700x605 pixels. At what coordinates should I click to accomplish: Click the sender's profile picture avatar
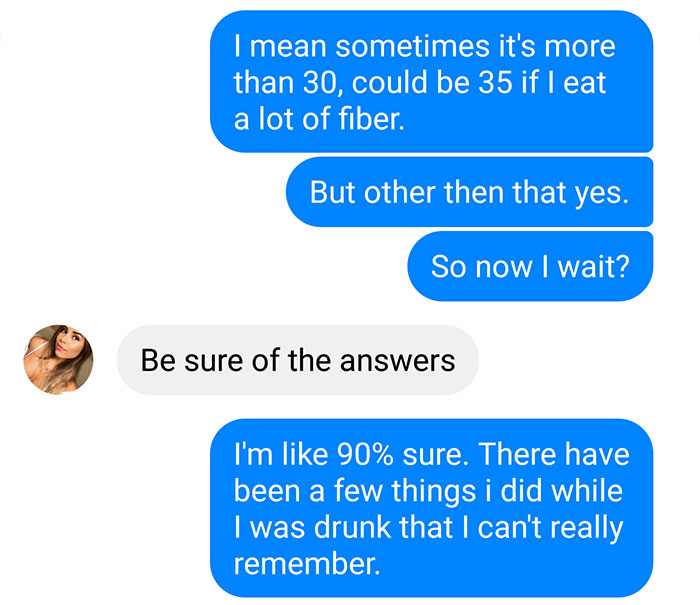pyautogui.click(x=58, y=359)
